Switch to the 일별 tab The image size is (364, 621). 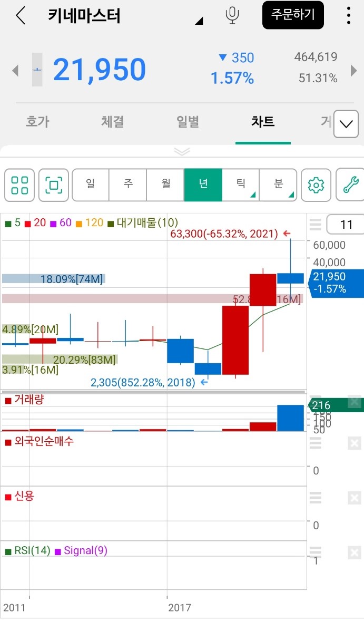coord(188,122)
